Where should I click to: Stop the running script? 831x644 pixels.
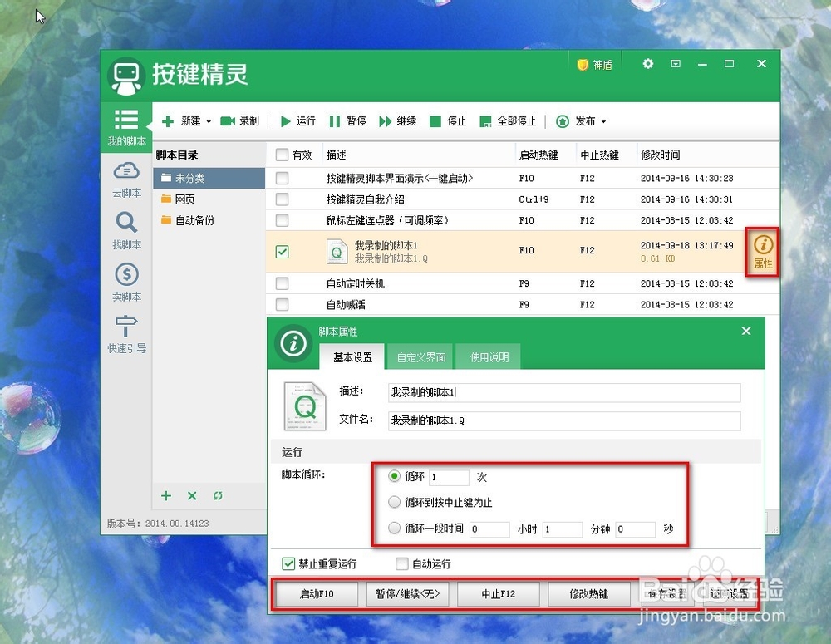[x=450, y=120]
